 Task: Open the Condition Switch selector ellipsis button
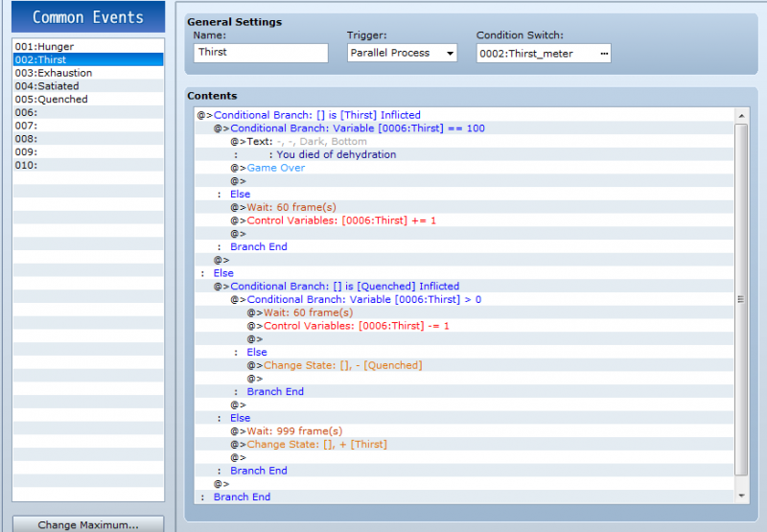(x=604, y=54)
